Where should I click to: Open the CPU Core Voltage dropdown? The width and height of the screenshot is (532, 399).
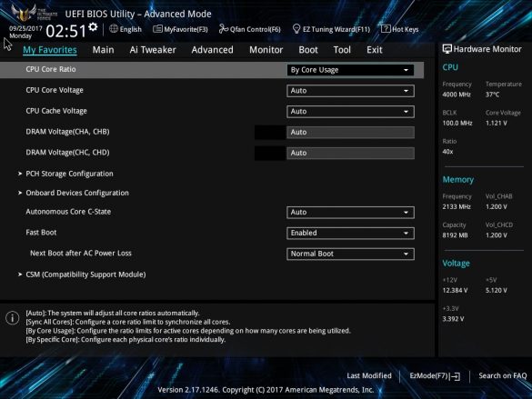[x=350, y=91]
